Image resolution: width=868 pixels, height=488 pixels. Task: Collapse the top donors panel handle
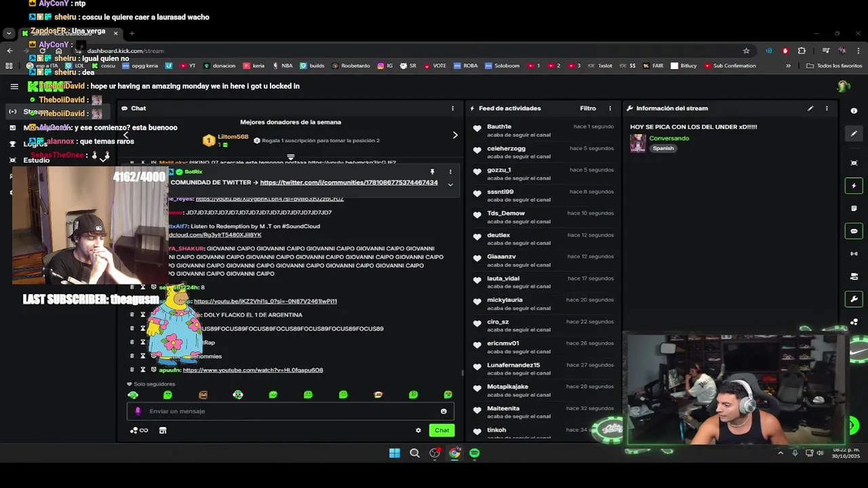tap(290, 157)
